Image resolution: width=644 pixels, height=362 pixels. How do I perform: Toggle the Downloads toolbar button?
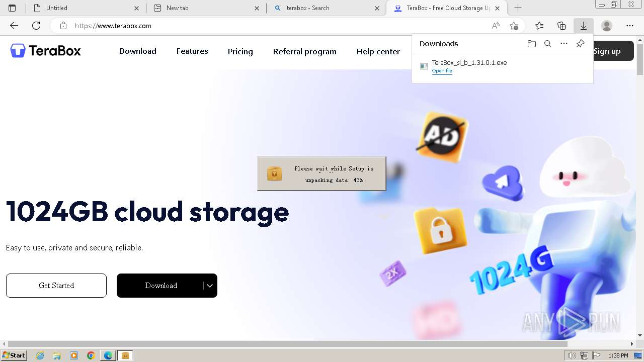click(584, 26)
